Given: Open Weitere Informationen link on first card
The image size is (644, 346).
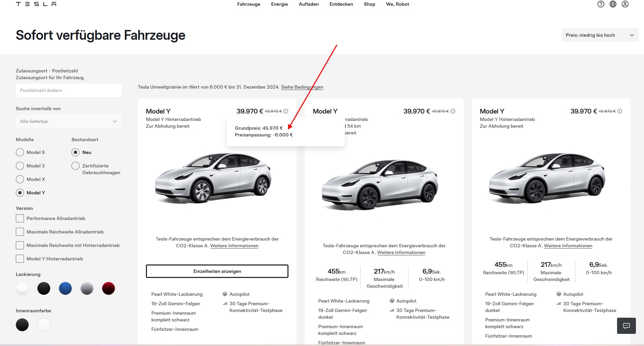Looking at the screenshot, I should (x=234, y=246).
